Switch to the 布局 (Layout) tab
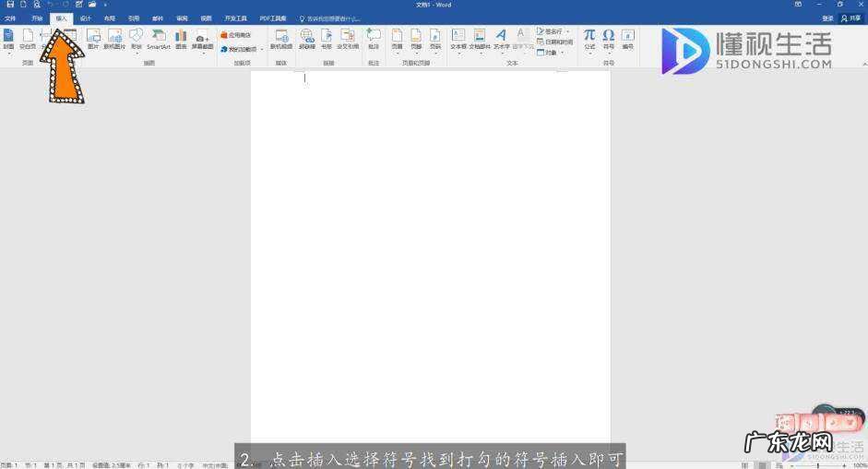This screenshot has width=868, height=469. click(110, 18)
